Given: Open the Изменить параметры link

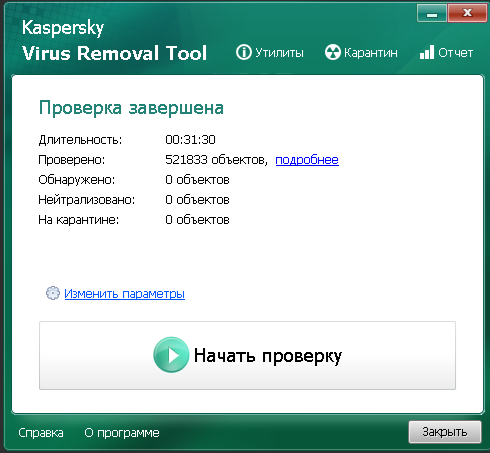Looking at the screenshot, I should [x=124, y=294].
